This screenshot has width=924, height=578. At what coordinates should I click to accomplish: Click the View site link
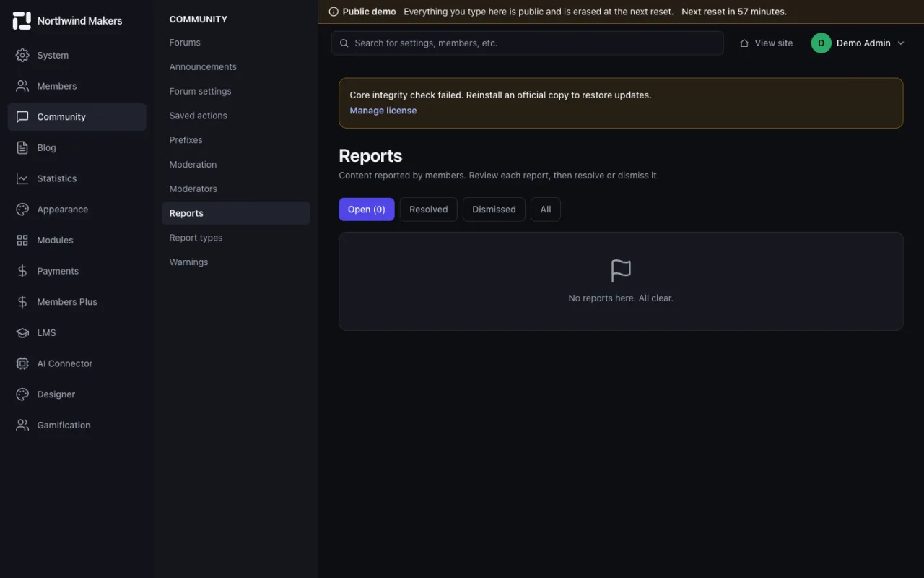tap(766, 43)
